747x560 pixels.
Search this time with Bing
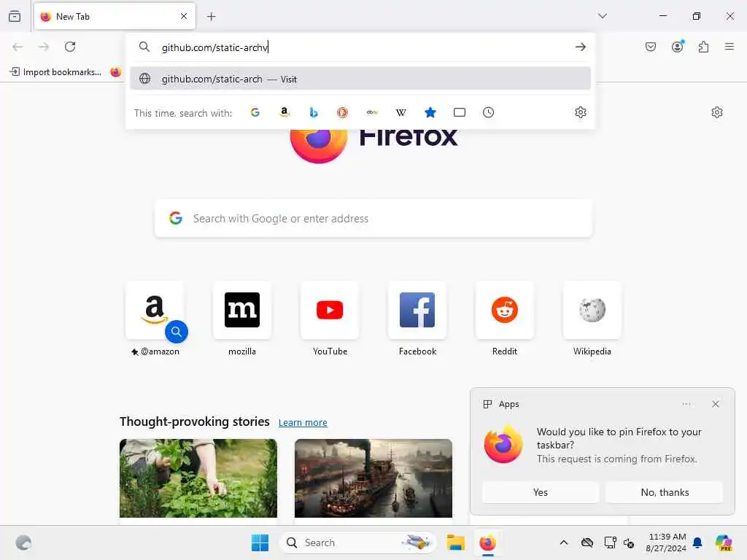point(314,112)
